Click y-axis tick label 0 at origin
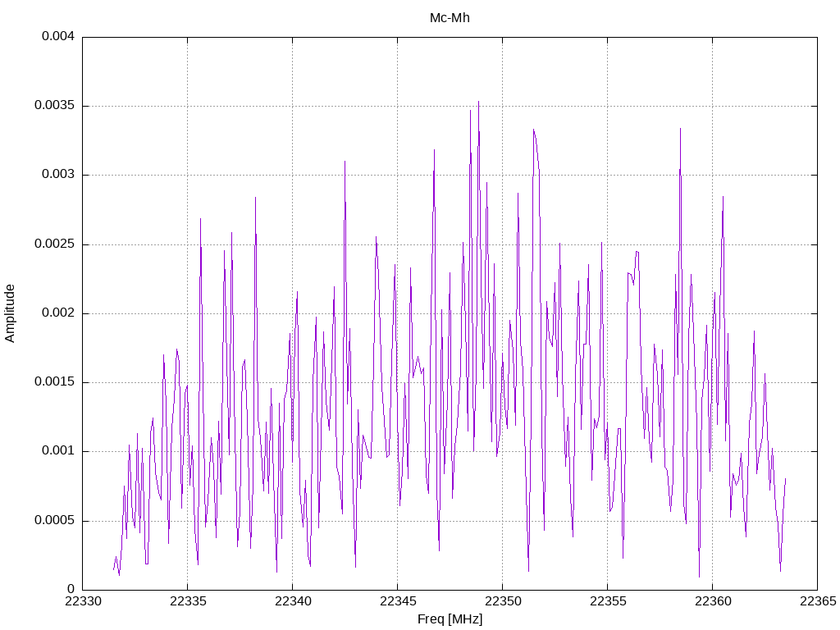Image resolution: width=840 pixels, height=630 pixels. (71, 589)
